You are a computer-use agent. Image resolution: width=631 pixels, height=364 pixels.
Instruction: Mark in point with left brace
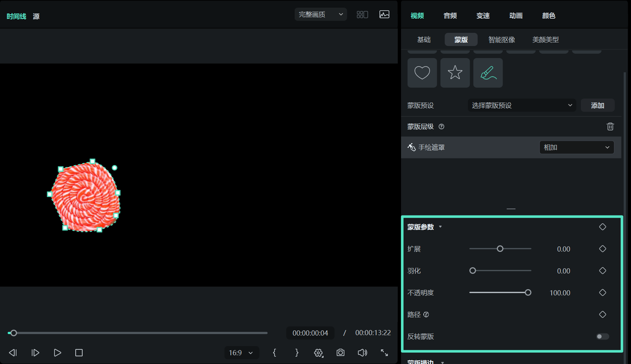point(275,353)
